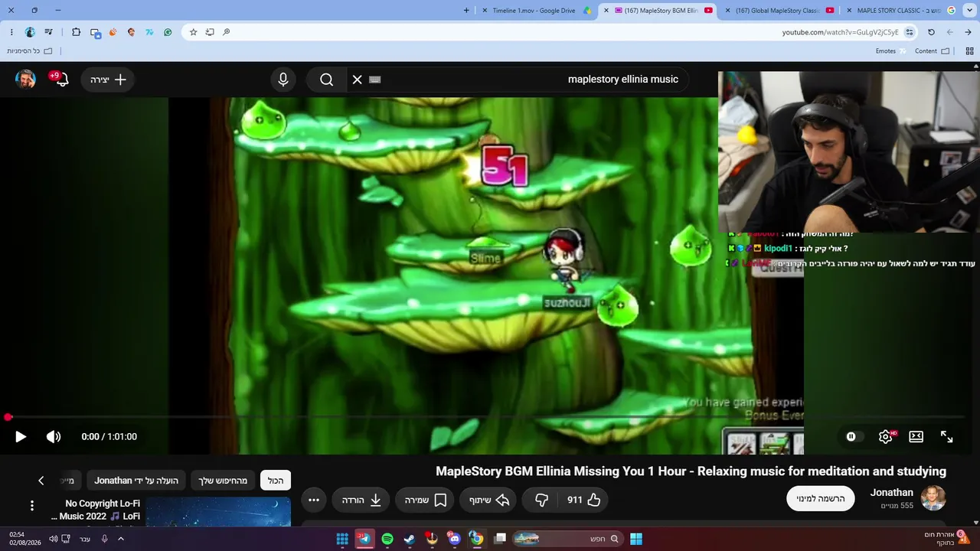The height and width of the screenshot is (551, 980).
Task: Open the Grammarly extension icon
Action: (x=168, y=32)
